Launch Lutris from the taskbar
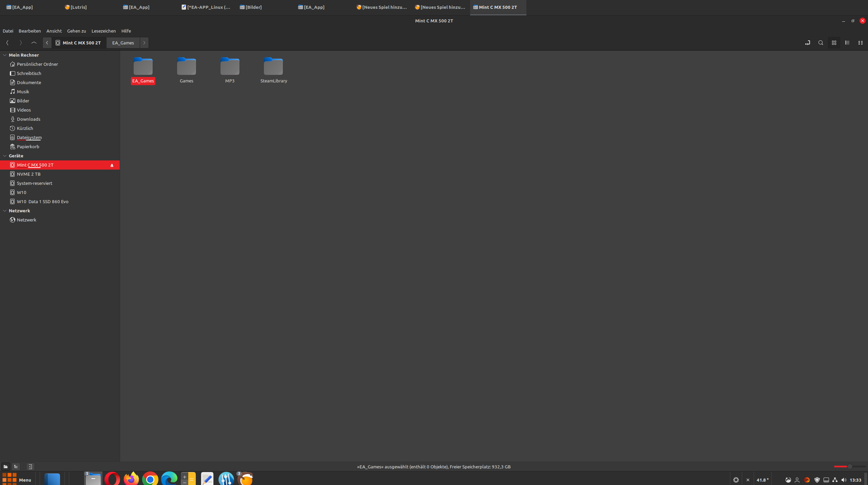868x485 pixels. pyautogui.click(x=246, y=479)
